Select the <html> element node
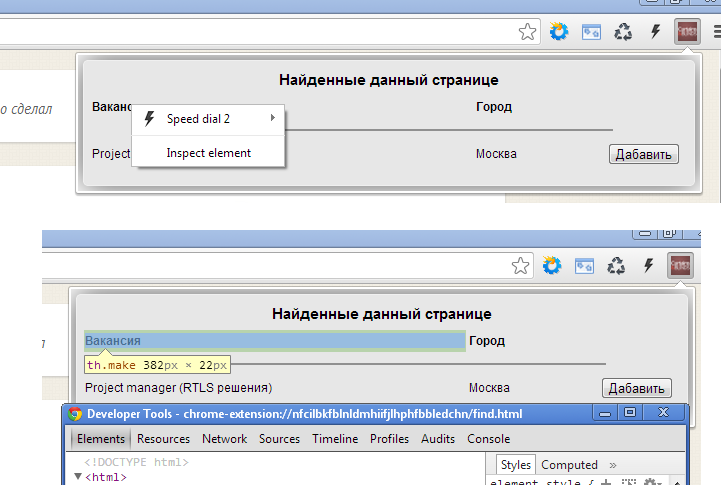Image resolution: width=721 pixels, height=485 pixels. pyautogui.click(x=106, y=477)
